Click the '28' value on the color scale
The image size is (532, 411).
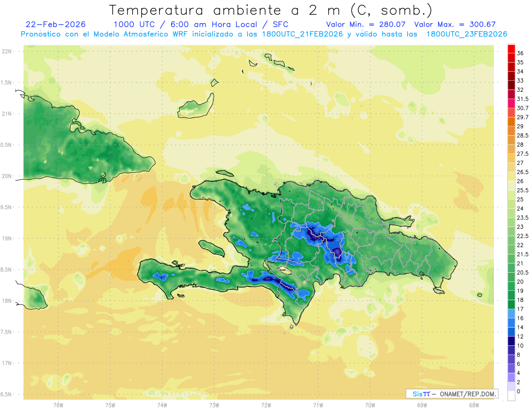tap(520, 145)
